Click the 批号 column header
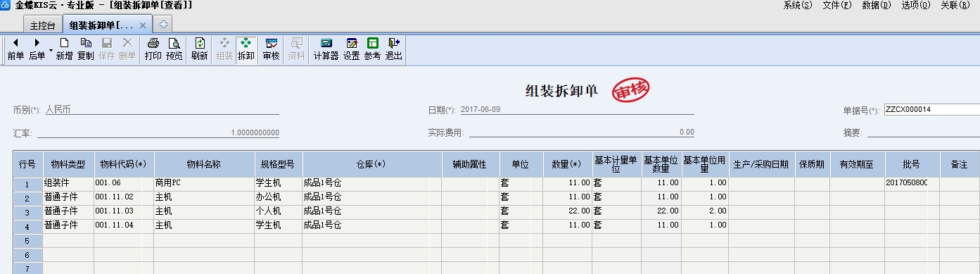 pos(912,164)
